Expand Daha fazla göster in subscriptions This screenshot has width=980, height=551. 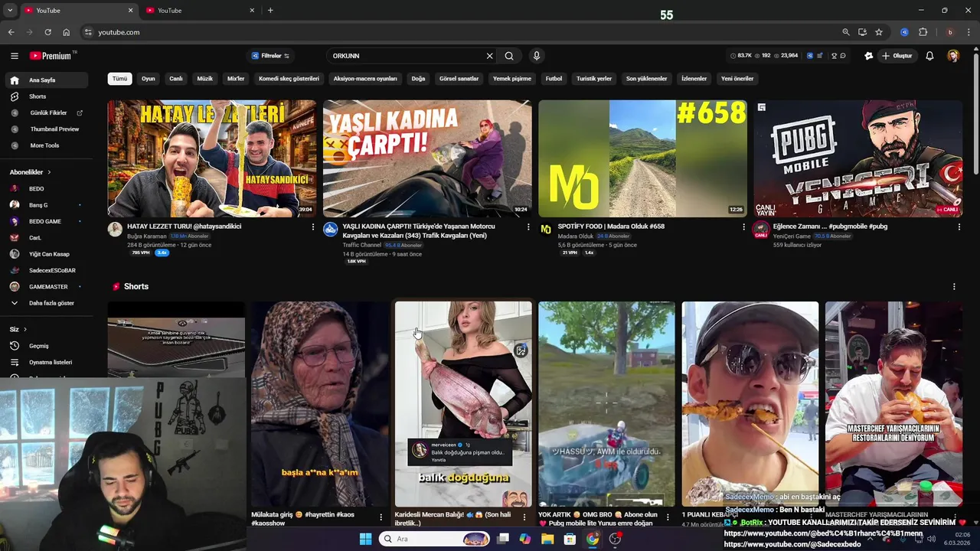pyautogui.click(x=46, y=303)
